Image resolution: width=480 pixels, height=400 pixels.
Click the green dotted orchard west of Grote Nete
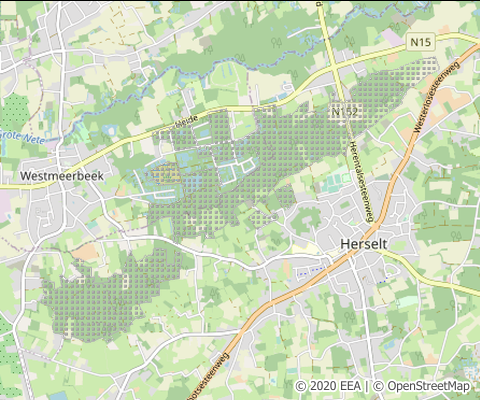(15, 110)
